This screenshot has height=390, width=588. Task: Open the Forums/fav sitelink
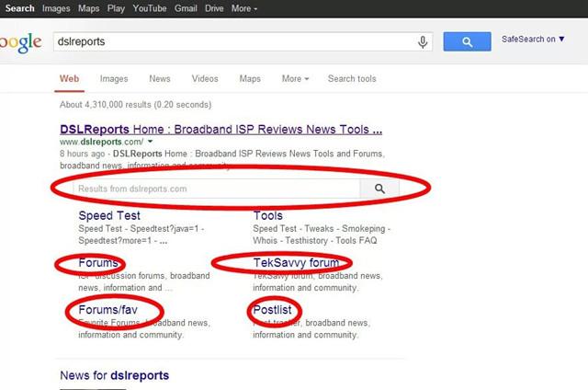[107, 310]
